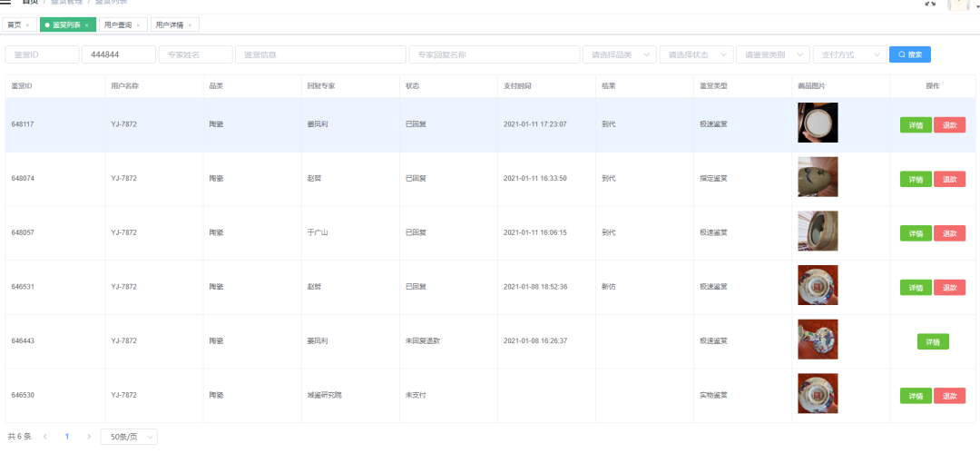Close the 鉴赏列表 tab with its x

point(87,25)
